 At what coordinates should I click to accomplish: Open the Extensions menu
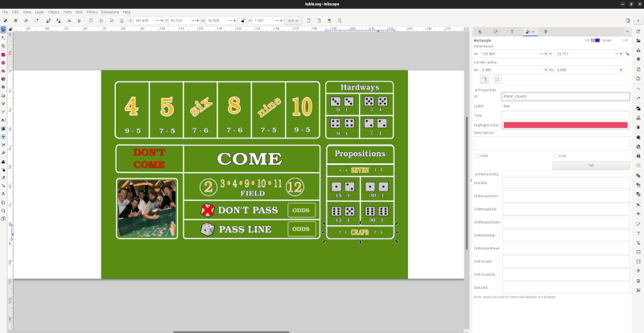click(x=109, y=12)
